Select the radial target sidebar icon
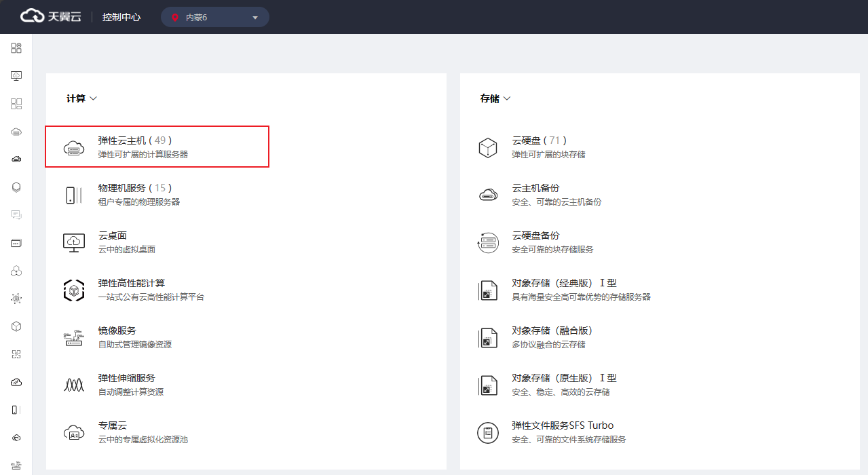Image resolution: width=868 pixels, height=475 pixels. (16, 299)
